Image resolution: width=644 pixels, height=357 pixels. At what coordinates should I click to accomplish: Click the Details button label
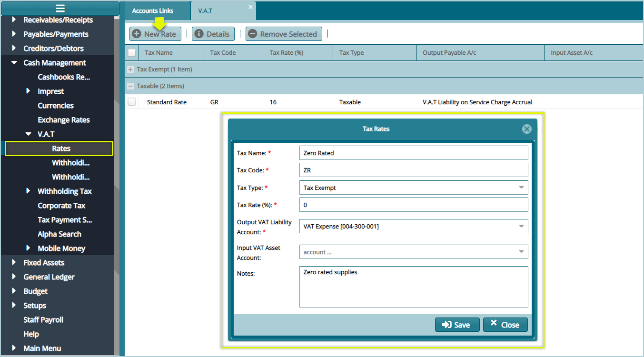click(218, 34)
